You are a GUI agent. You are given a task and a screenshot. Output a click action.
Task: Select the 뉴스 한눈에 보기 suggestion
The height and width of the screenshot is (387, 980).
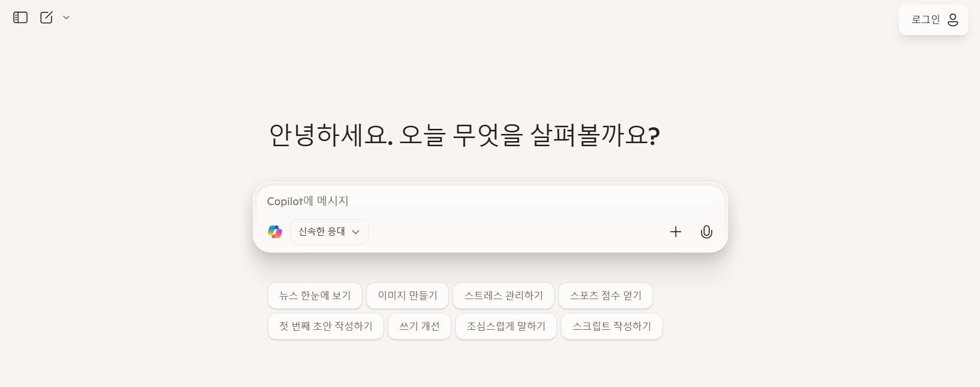(x=315, y=295)
